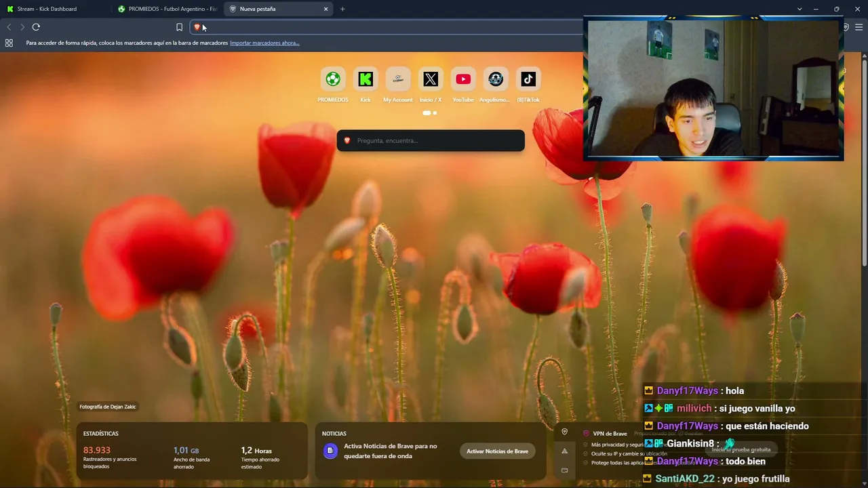Switch to the PROMIEDOS - Futbol Argentino tab
The height and width of the screenshot is (488, 868).
166,9
